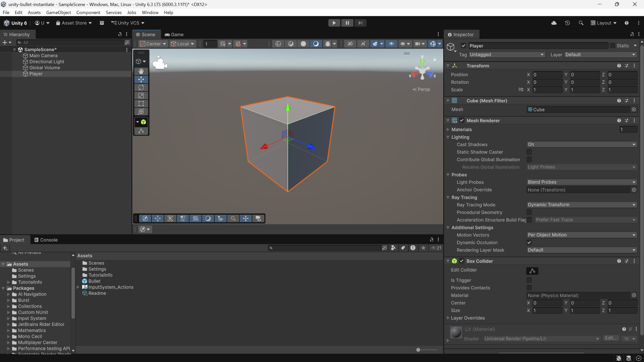Open the Cast Shadows dropdown
This screenshot has width=644, height=362.
click(x=581, y=145)
